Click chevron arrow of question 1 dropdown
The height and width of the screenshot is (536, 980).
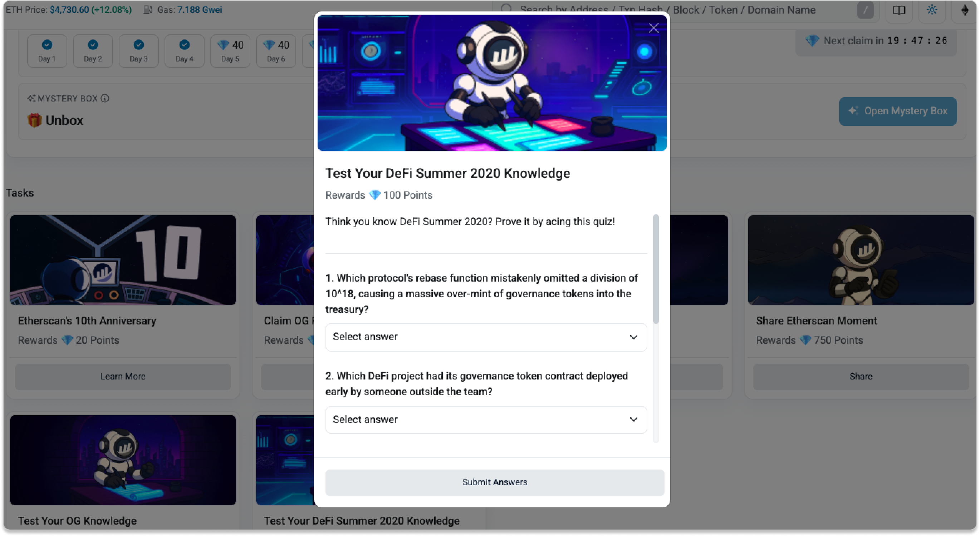tap(633, 337)
